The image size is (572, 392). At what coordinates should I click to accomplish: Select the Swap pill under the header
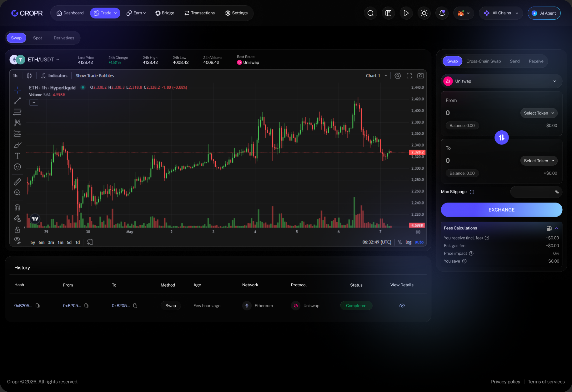pyautogui.click(x=16, y=38)
